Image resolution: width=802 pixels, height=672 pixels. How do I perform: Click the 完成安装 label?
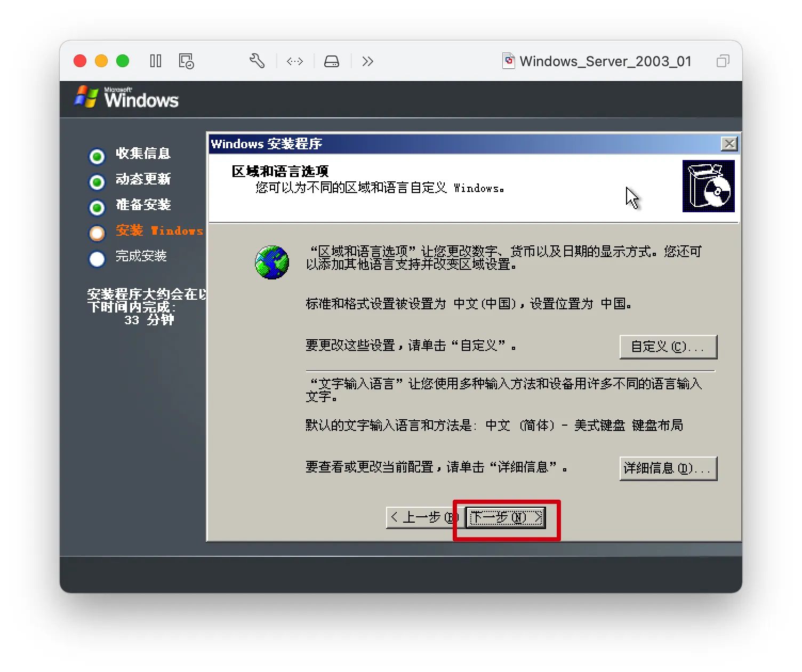141,256
